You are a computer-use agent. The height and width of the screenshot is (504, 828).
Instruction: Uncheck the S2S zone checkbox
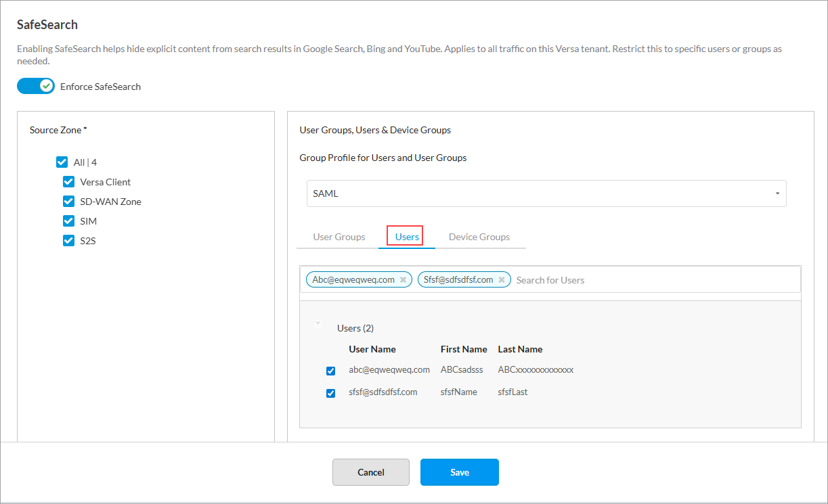(x=68, y=241)
